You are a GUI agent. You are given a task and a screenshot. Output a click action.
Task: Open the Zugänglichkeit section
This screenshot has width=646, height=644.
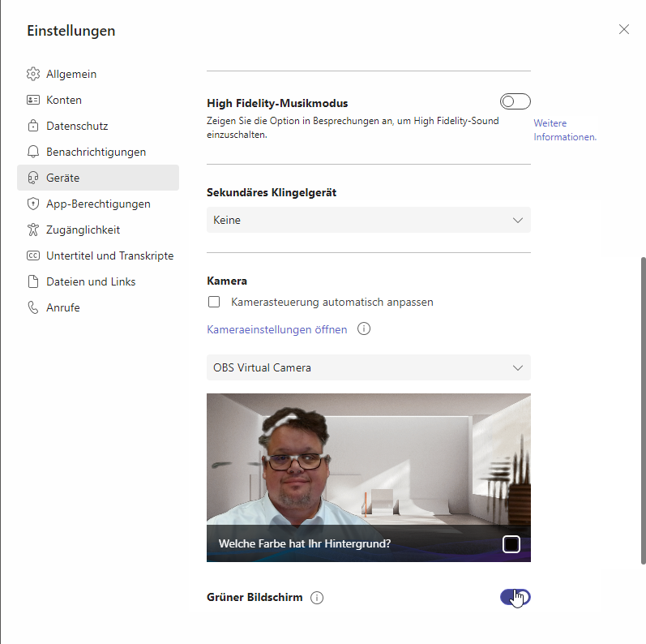point(98,230)
